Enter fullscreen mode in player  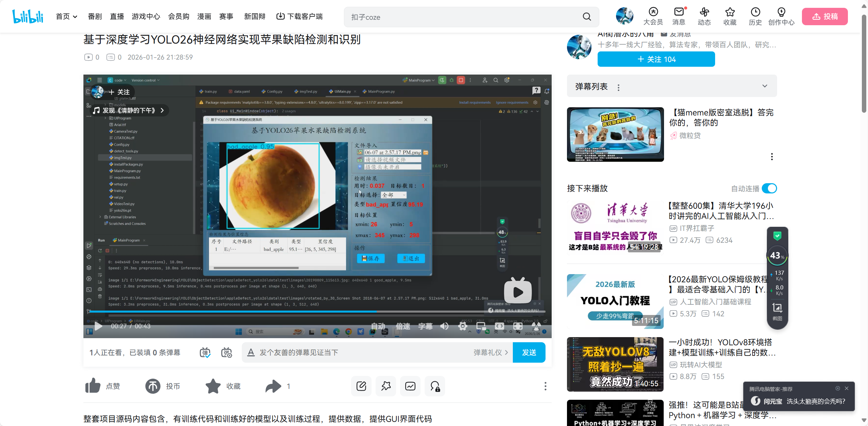[x=518, y=326]
